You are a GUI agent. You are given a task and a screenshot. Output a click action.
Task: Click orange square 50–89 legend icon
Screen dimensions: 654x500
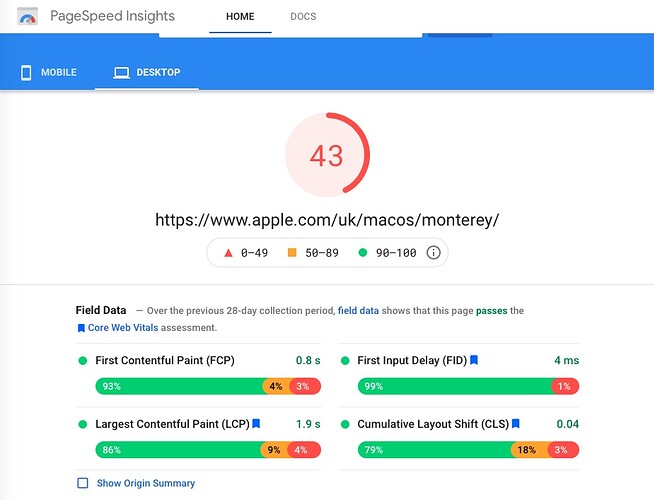(x=292, y=252)
